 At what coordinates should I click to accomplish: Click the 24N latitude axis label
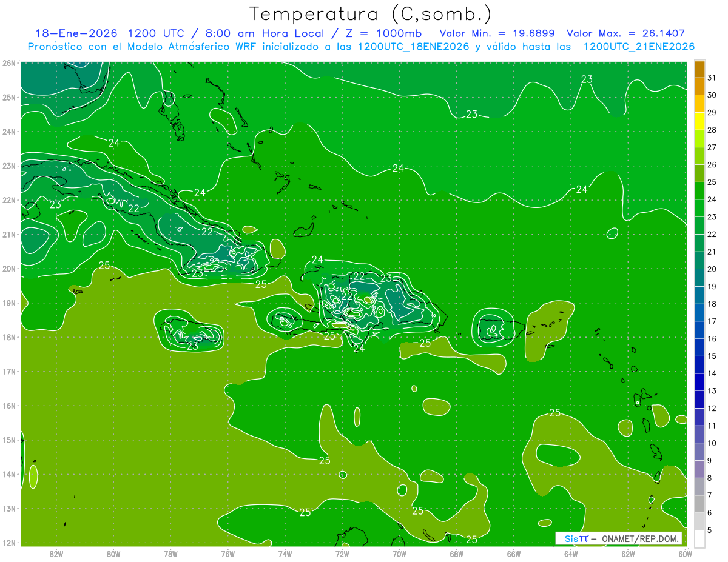point(8,132)
